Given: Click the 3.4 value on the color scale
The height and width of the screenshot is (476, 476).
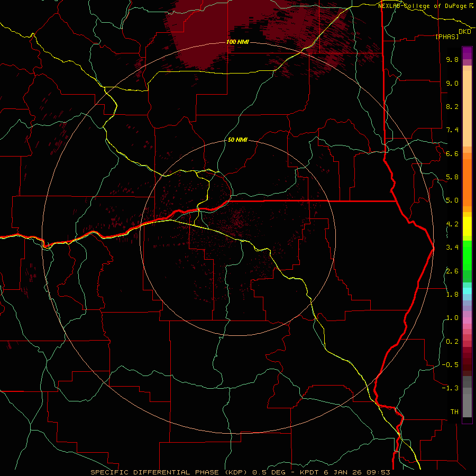Looking at the screenshot, I should pos(452,248).
